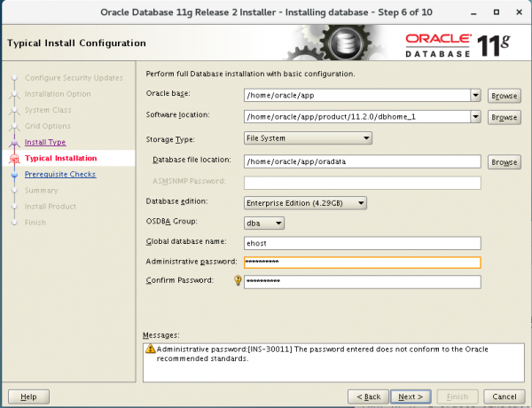
Task: Expand the Oracle base dropdown arrow
Action: point(475,96)
